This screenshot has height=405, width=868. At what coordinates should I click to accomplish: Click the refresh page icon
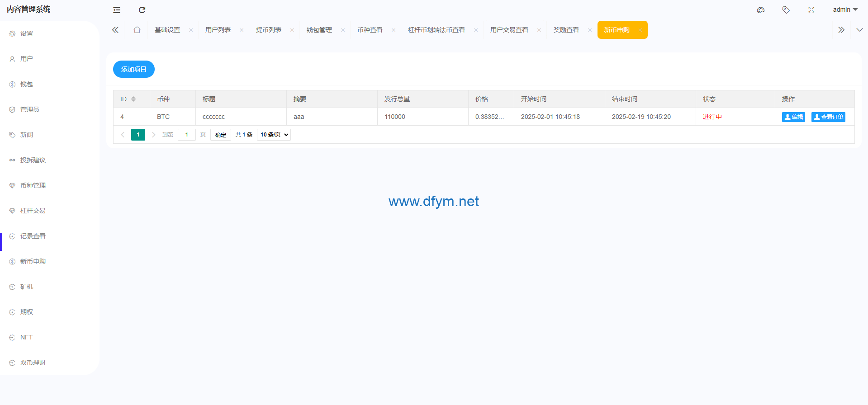pyautogui.click(x=142, y=10)
